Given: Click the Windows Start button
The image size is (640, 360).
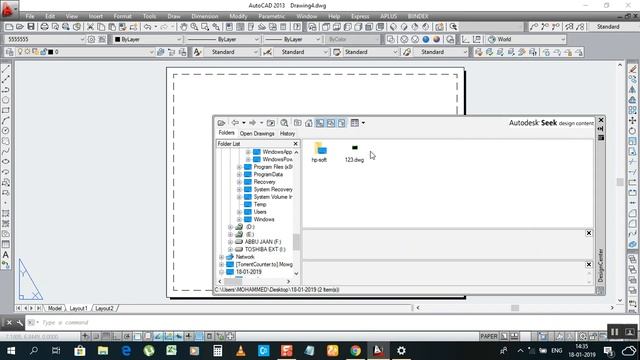Looking at the screenshot, I should point(11,351).
